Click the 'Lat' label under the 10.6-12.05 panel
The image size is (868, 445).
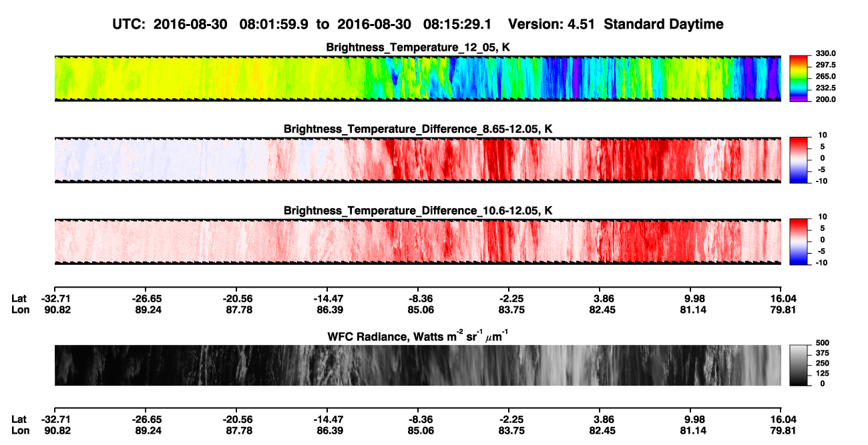(19, 299)
